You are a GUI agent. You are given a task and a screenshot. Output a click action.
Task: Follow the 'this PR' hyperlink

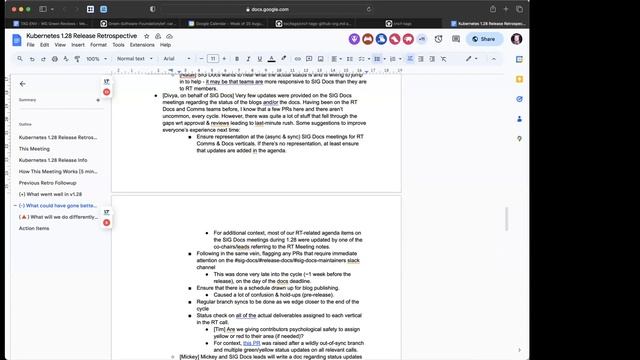coord(251,343)
